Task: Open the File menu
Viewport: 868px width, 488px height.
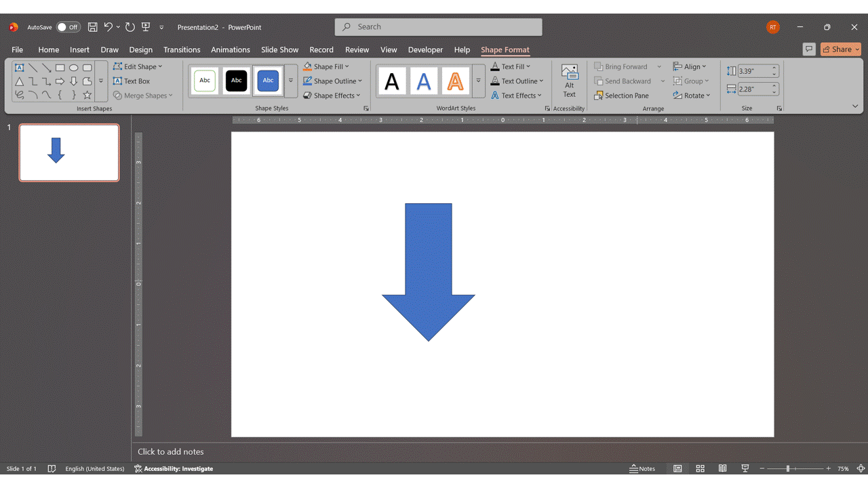Action: (x=17, y=49)
